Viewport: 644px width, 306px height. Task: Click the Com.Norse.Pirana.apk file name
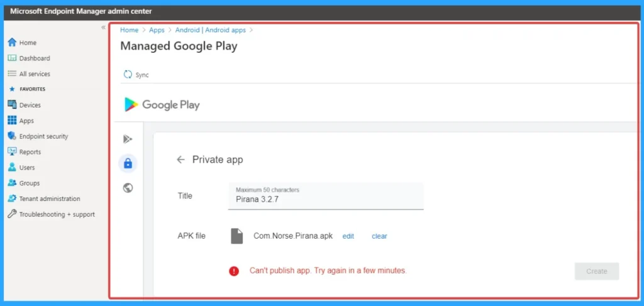coord(293,236)
